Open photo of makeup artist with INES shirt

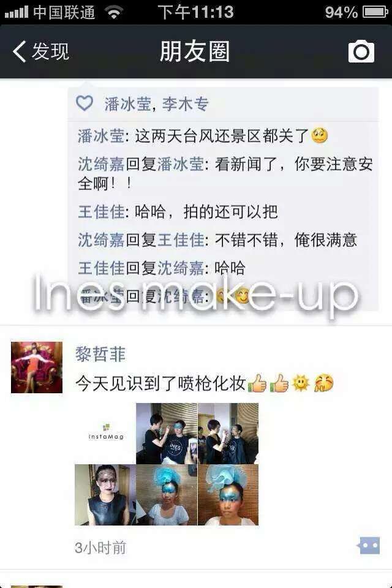167,433
